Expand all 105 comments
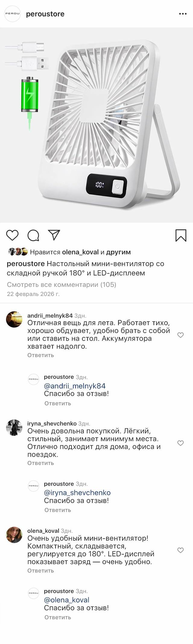193x644 pixels. [62, 284]
